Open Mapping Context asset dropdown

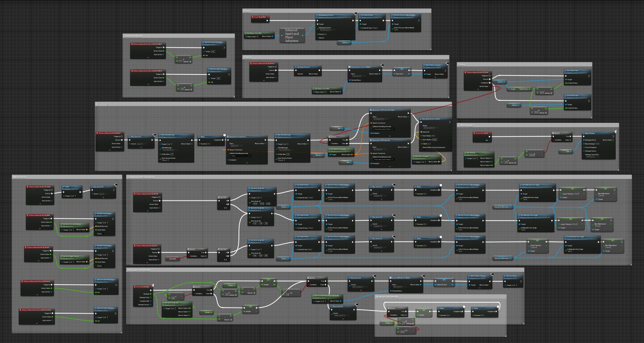(325, 30)
